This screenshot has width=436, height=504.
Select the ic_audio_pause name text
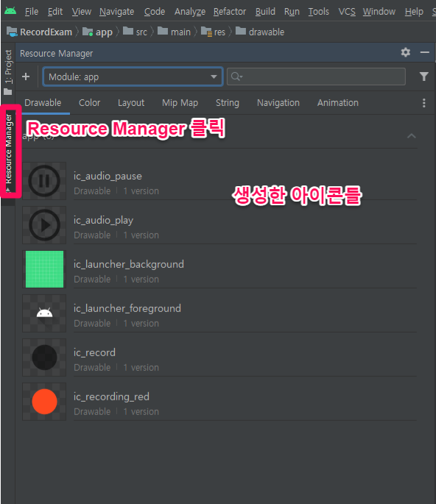(108, 176)
